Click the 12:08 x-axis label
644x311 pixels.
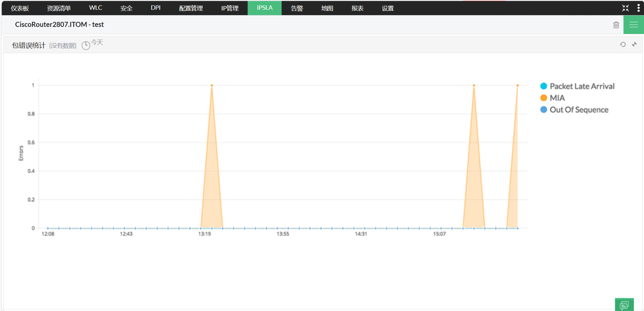tap(48, 234)
